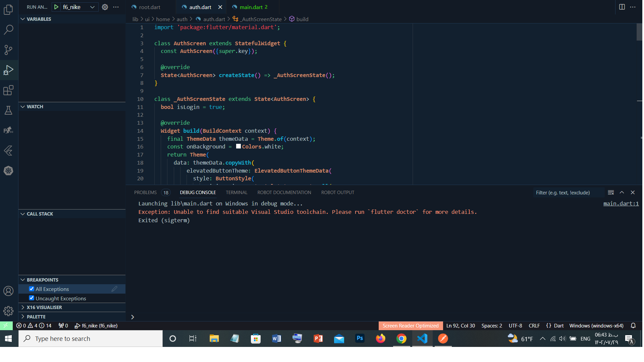Click Windows (windows-x64) device selector

[x=596, y=326]
